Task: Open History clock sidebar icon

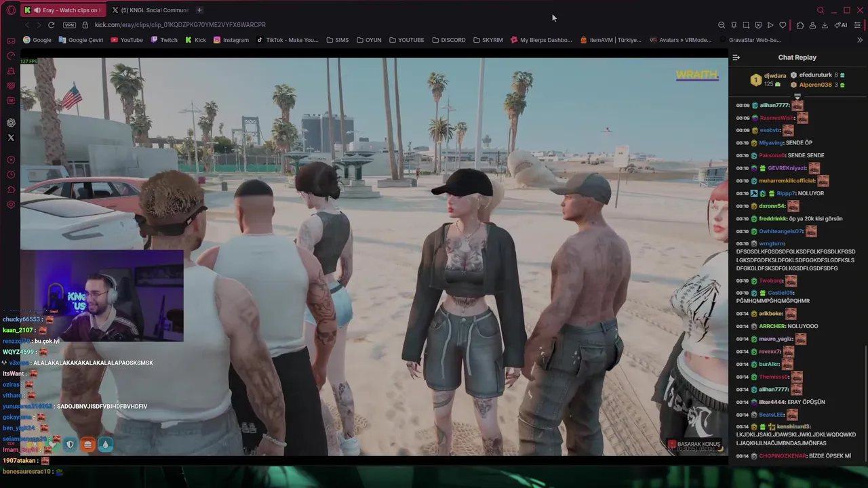Action: 11,175
